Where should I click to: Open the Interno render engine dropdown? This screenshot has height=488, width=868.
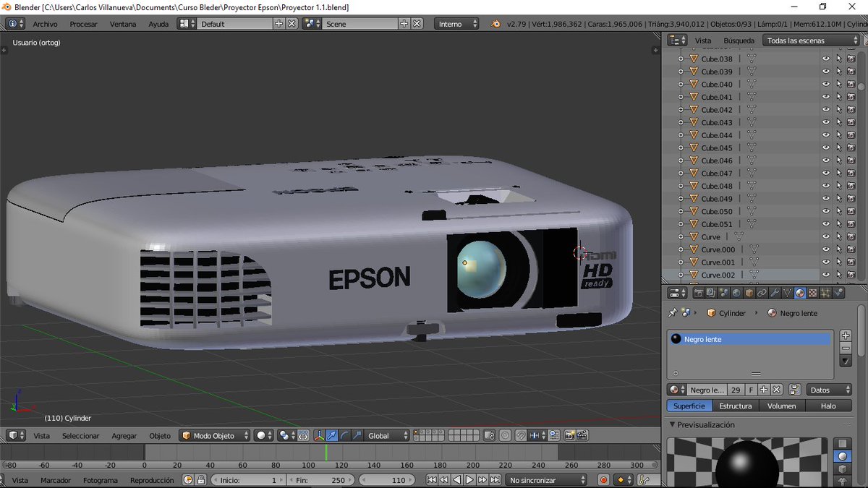pyautogui.click(x=457, y=24)
